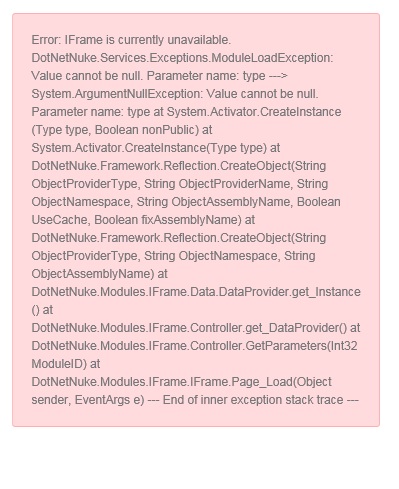
Task: Click the DataProvider.get_Instance line
Action: (196, 292)
